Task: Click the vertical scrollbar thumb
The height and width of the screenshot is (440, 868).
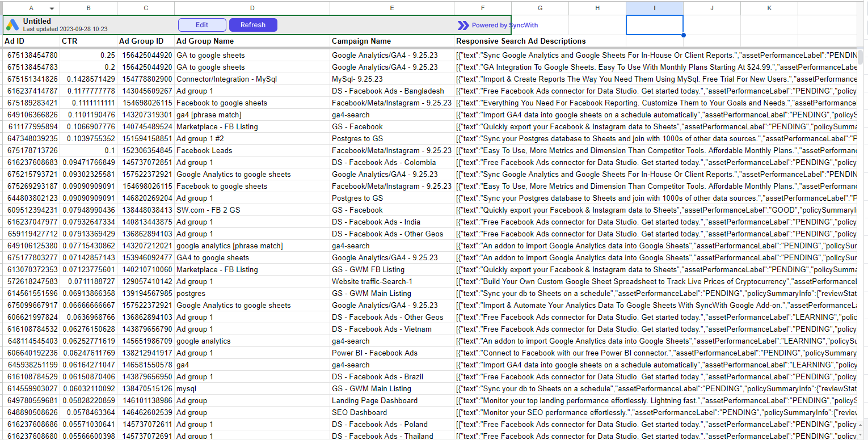Action: (860, 57)
